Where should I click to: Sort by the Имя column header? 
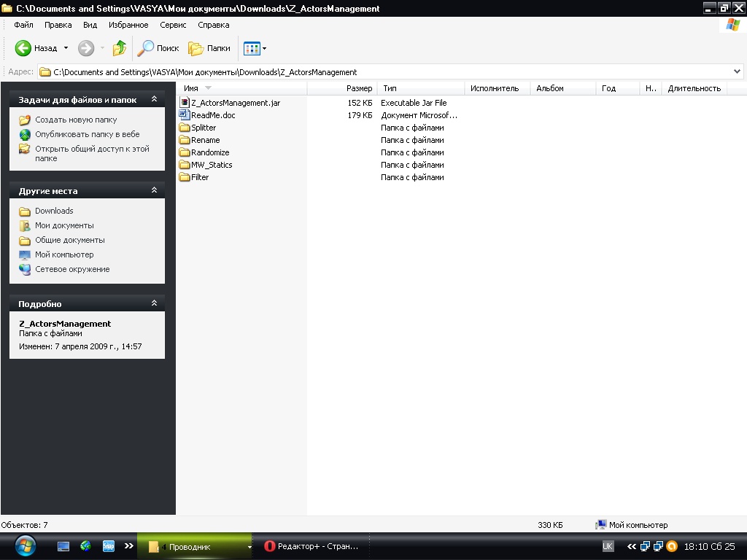[242, 88]
